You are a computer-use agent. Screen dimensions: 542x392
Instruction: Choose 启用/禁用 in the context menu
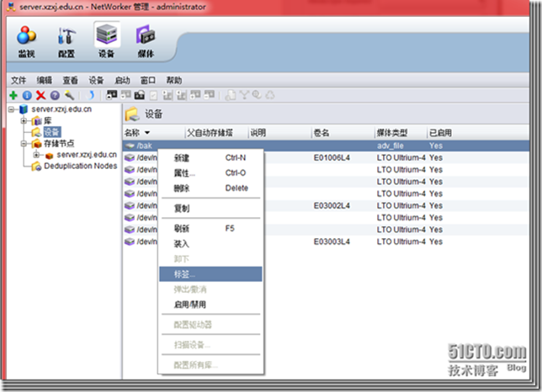211,305
